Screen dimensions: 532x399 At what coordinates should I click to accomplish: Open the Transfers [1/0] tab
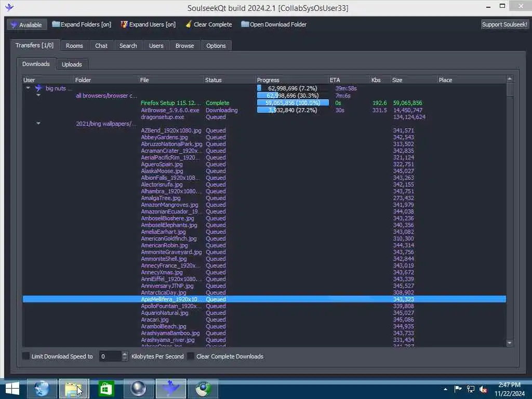(35, 46)
